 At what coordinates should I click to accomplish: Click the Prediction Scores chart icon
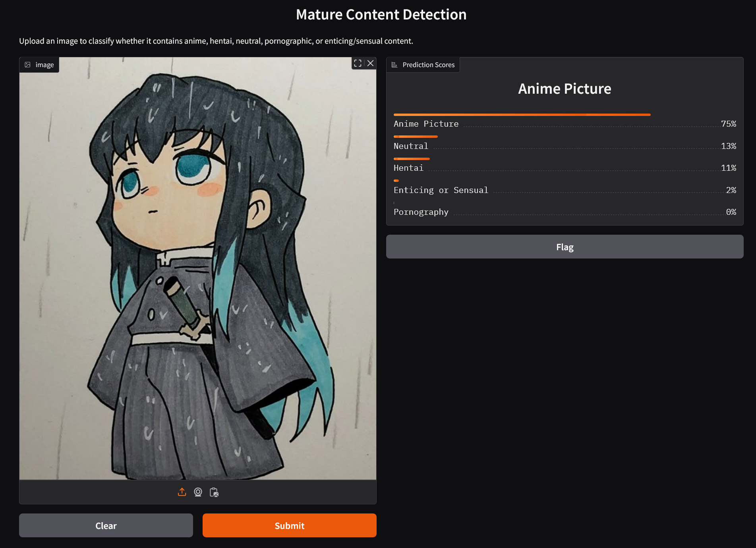pyautogui.click(x=394, y=64)
